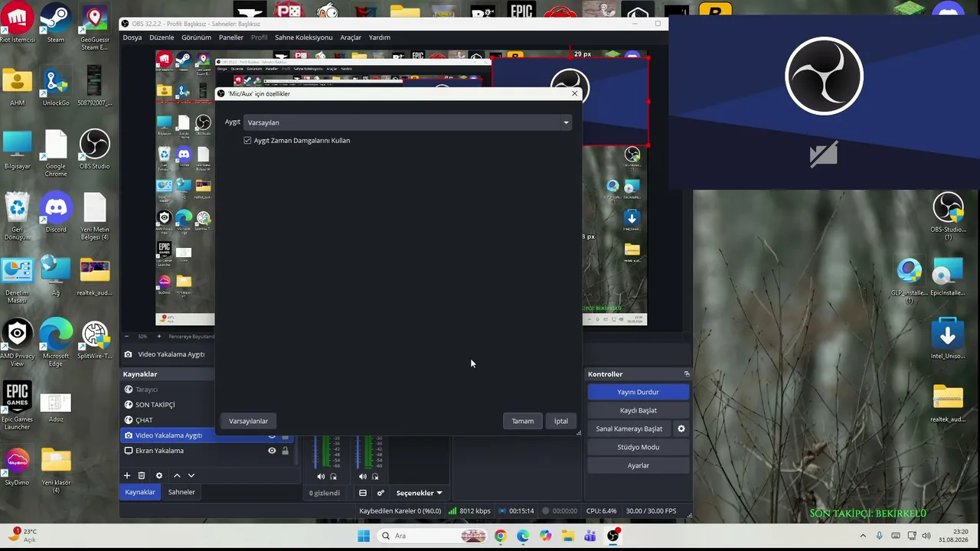Image resolution: width=980 pixels, height=551 pixels.
Task: Open advanced audio properties gears icon
Action: (x=381, y=493)
